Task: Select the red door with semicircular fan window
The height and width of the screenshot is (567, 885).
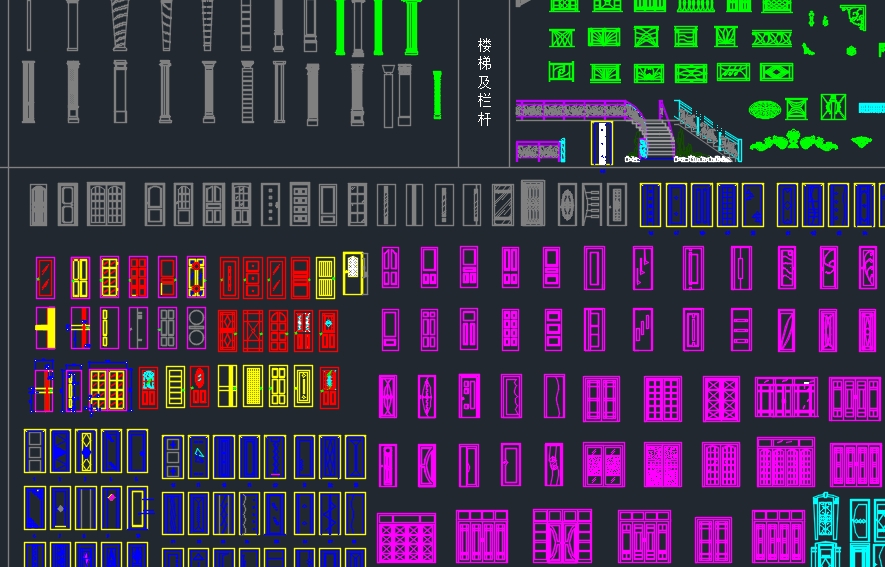Action: (278, 331)
